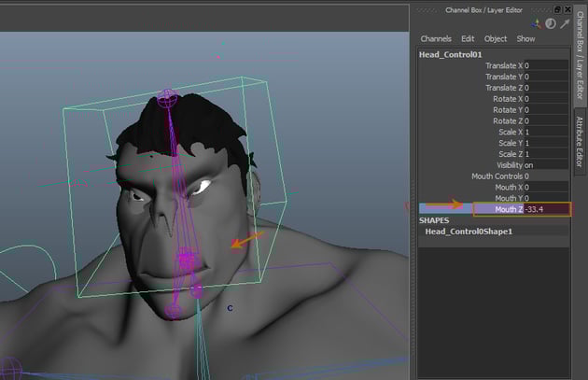This screenshot has height=380, width=588.
Task: Open the Channels menu
Action: [436, 39]
